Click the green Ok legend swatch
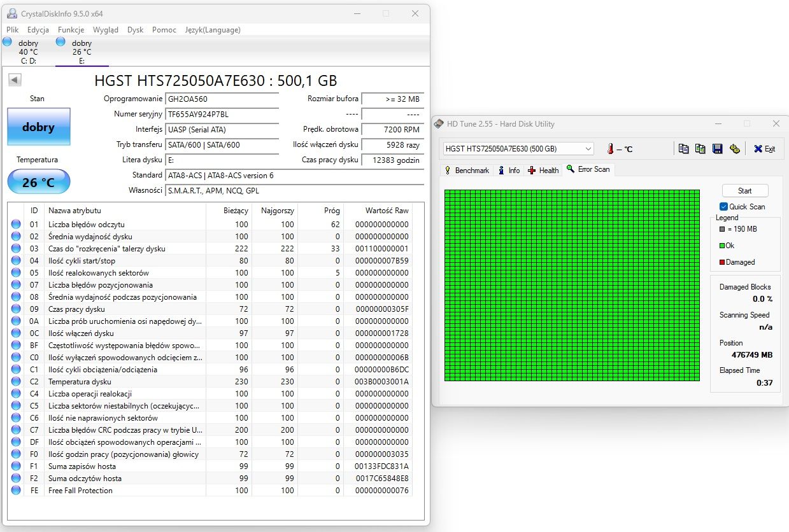The width and height of the screenshot is (789, 532). click(x=721, y=246)
